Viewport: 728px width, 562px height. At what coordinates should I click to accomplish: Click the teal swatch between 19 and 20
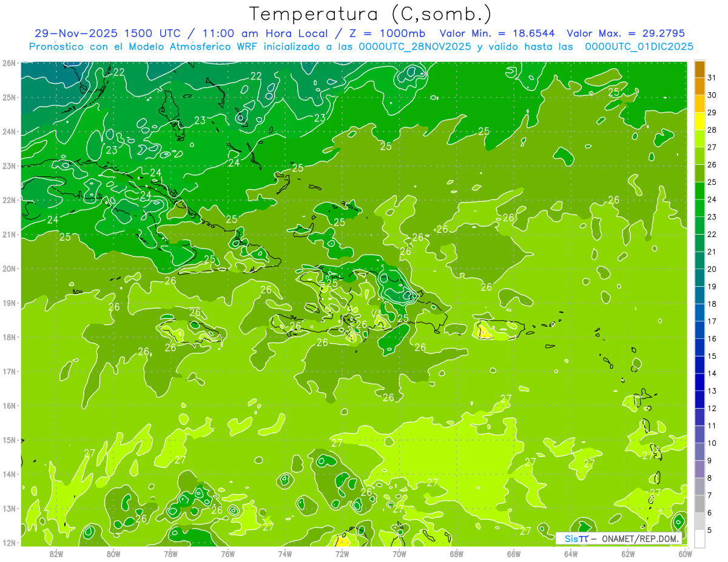(x=699, y=278)
